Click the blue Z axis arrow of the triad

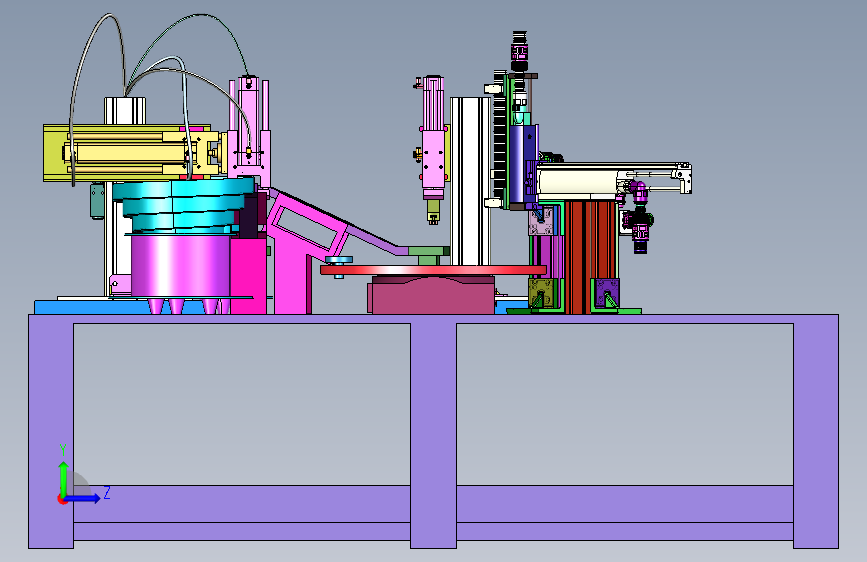click(x=85, y=498)
